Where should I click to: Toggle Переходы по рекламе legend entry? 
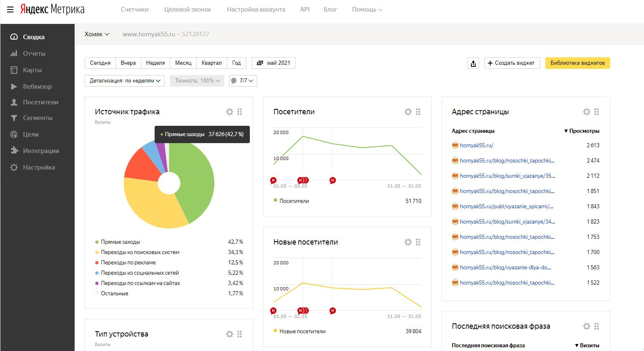pyautogui.click(x=128, y=263)
